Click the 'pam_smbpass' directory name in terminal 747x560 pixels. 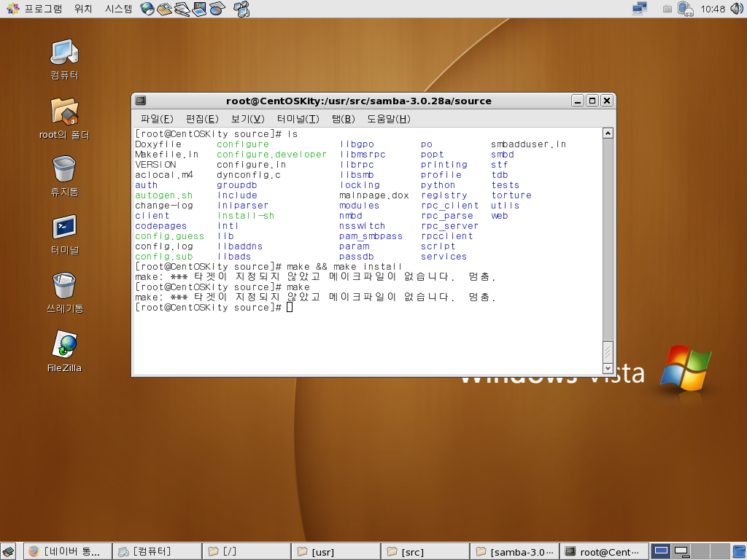coord(371,236)
